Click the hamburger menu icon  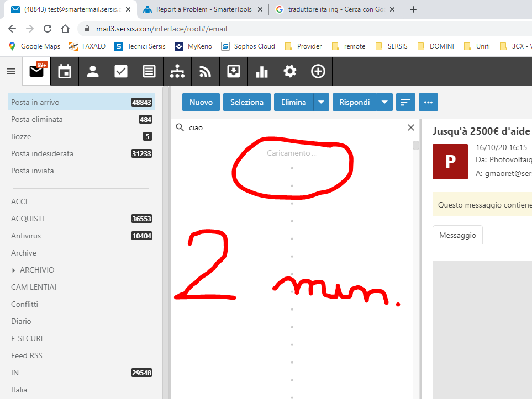pyautogui.click(x=11, y=71)
